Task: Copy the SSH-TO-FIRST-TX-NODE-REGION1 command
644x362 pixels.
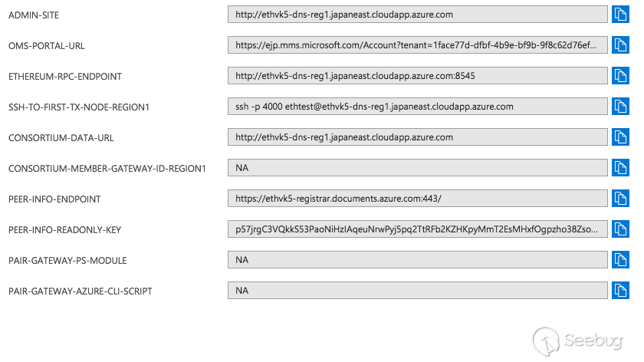Action: (619, 107)
